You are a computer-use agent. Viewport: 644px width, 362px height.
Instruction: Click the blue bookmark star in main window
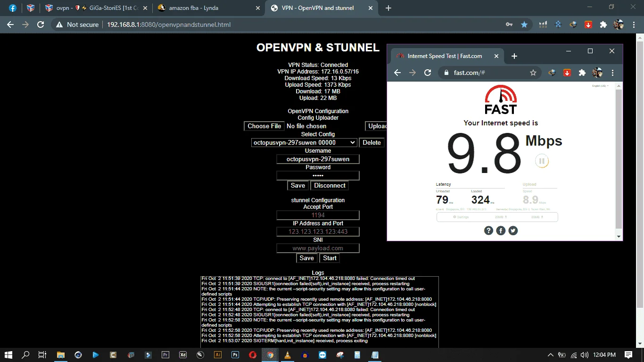tap(524, 25)
